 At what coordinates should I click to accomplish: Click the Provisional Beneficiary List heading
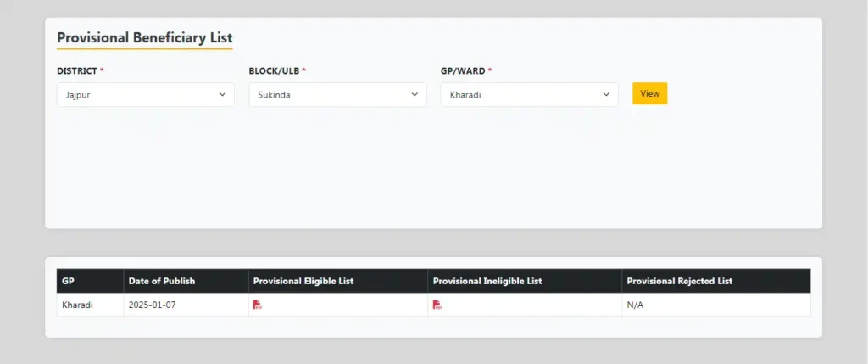(x=144, y=37)
